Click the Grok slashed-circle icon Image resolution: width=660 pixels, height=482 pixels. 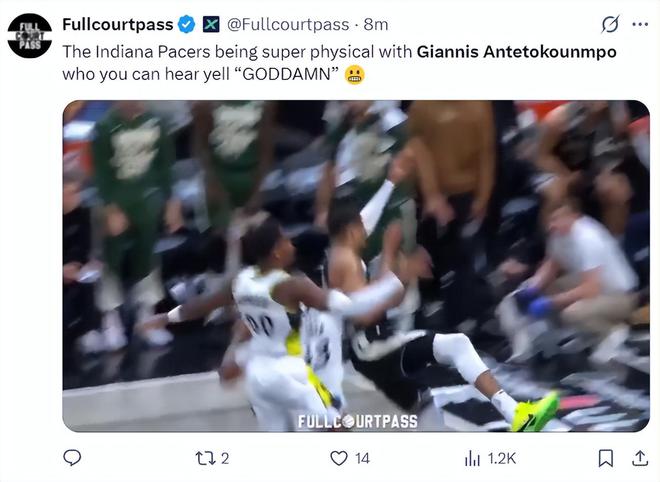click(610, 24)
